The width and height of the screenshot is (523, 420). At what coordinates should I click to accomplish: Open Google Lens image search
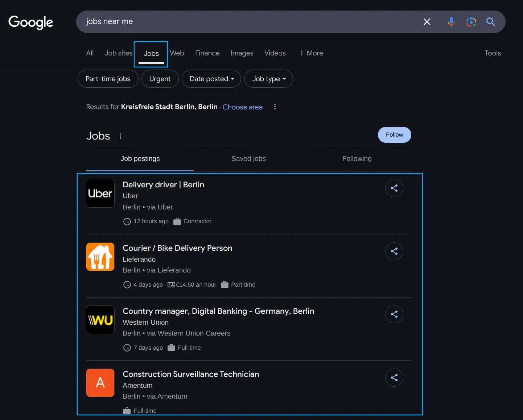point(471,22)
